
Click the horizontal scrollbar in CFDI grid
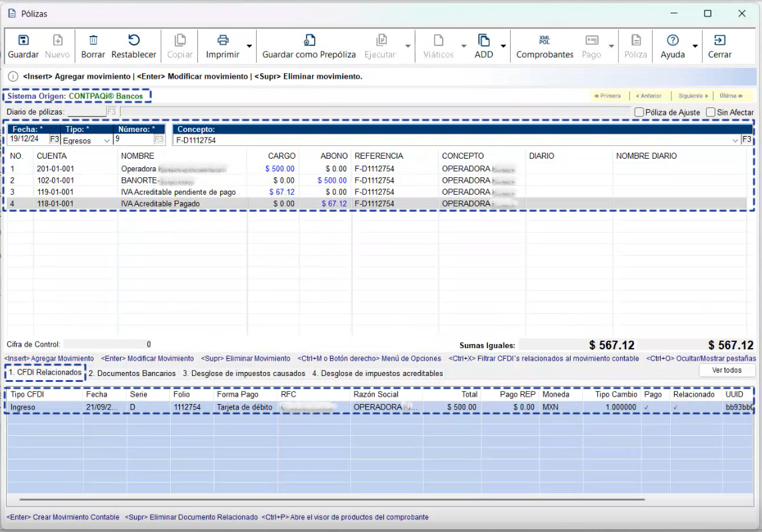point(332,499)
